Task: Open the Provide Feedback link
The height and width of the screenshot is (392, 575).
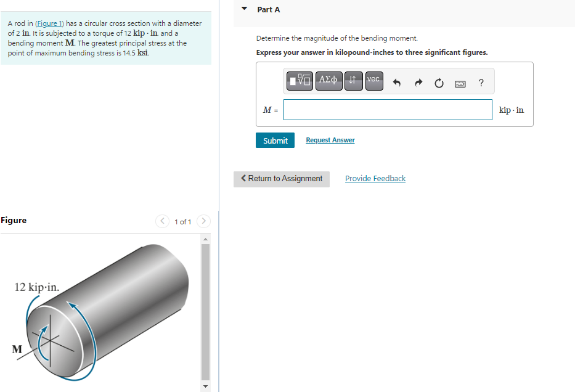Action: [375, 178]
